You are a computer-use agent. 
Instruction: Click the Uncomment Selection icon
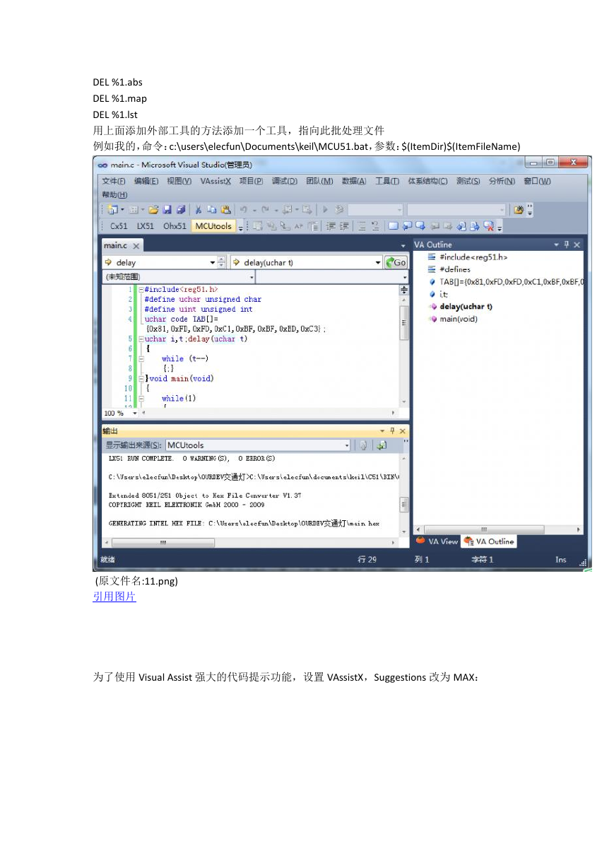pyautogui.click(x=375, y=226)
